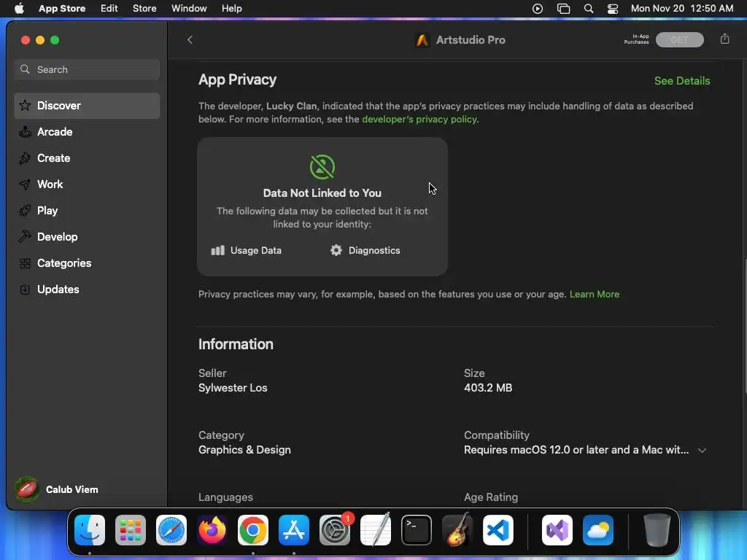
Task: Browse Categories in the sidebar
Action: tap(88, 262)
